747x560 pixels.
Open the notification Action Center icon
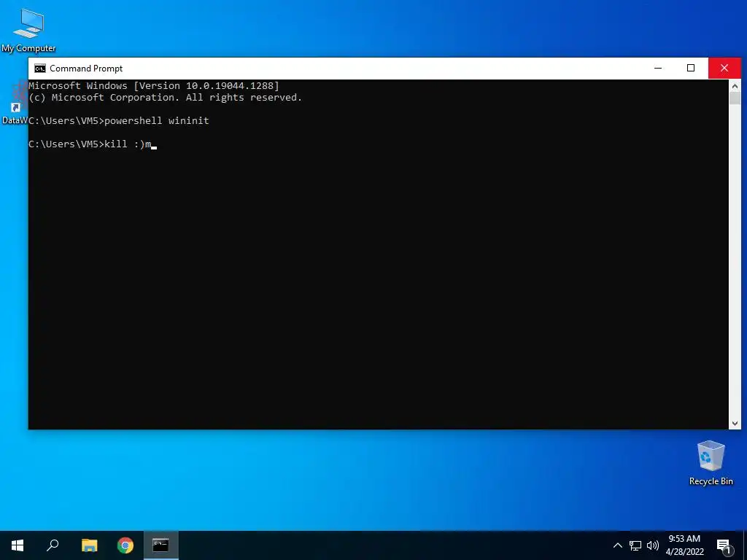tap(724, 546)
